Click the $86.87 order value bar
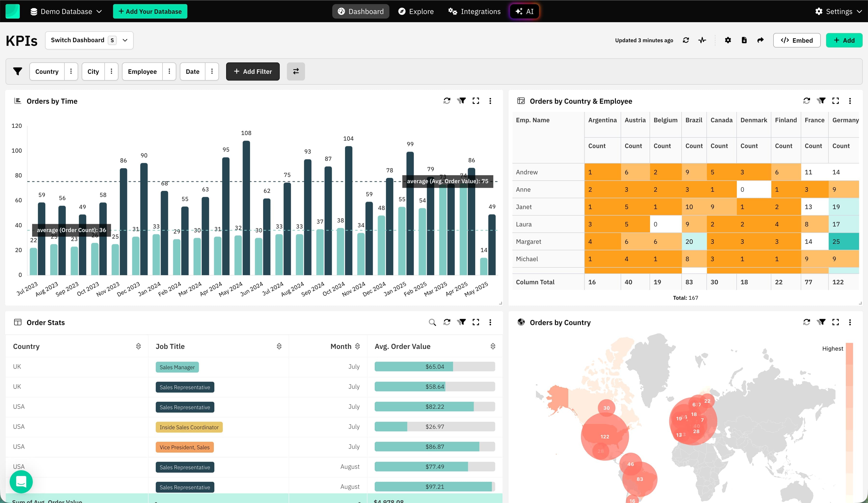The height and width of the screenshot is (503, 868). 434,447
